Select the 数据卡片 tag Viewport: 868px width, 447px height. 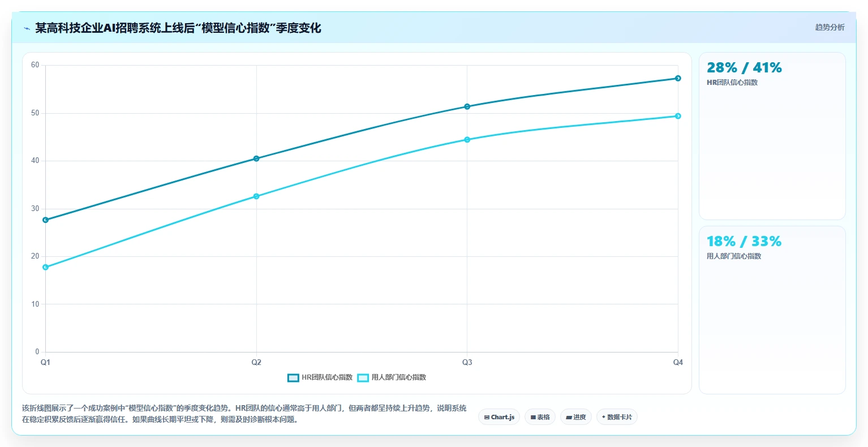pos(617,417)
